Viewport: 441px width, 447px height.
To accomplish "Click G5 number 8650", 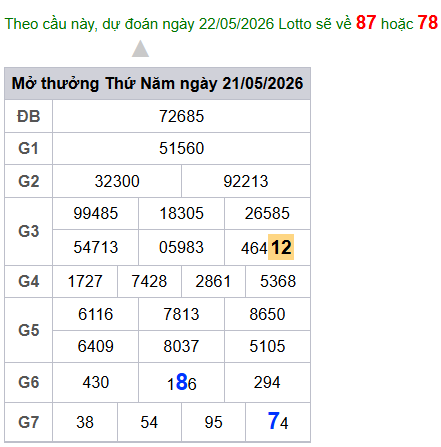I will coord(267,314).
